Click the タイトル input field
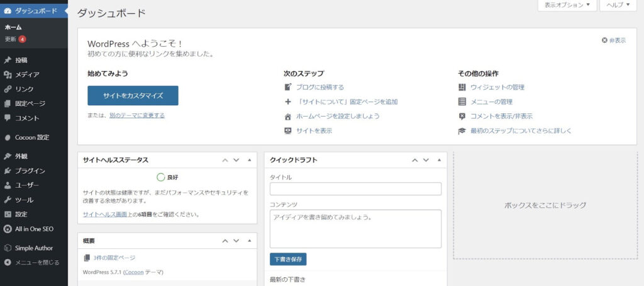 355,189
